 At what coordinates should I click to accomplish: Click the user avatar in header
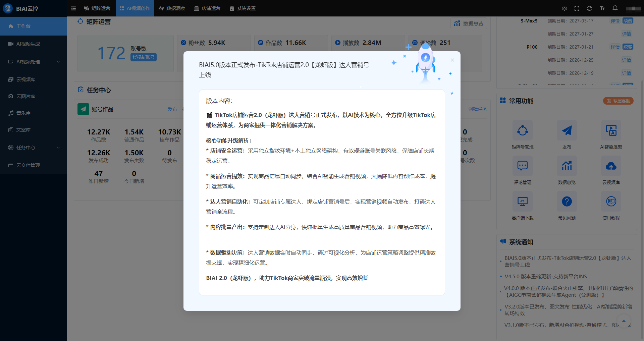[633, 9]
